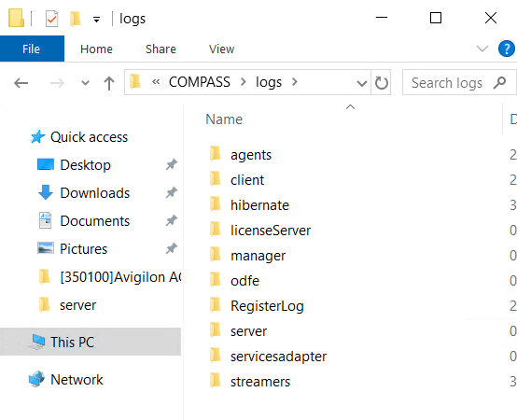Select the licenseServer folder

coord(271,231)
